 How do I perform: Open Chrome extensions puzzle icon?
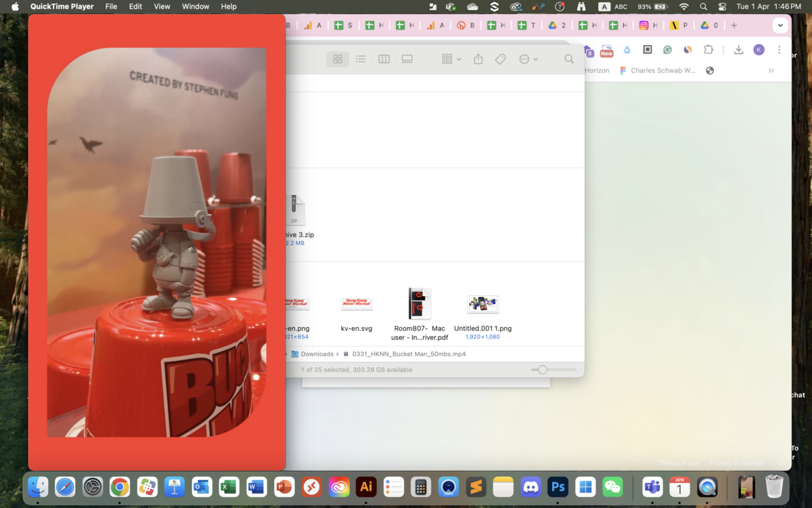pyautogui.click(x=708, y=49)
